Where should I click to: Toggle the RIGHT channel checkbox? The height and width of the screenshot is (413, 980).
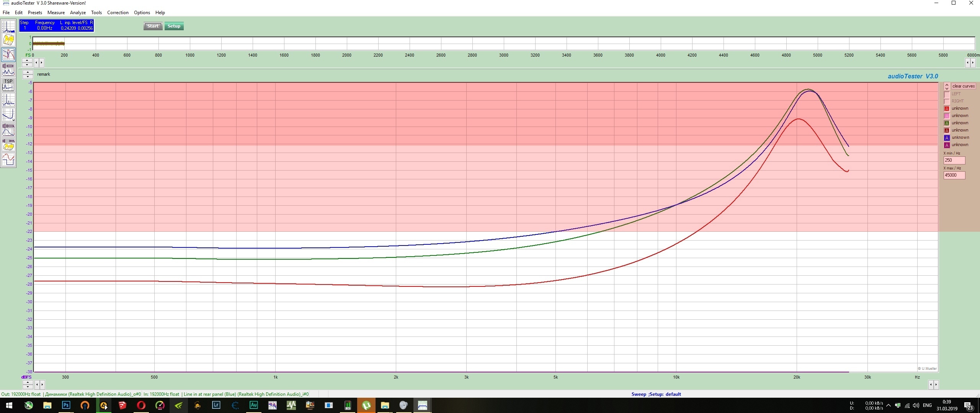(947, 101)
